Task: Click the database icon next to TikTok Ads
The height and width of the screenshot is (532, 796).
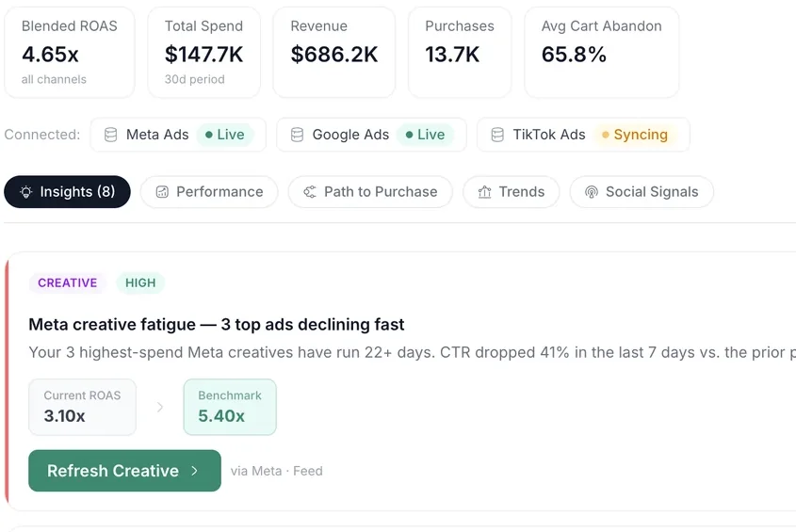Action: click(x=497, y=135)
